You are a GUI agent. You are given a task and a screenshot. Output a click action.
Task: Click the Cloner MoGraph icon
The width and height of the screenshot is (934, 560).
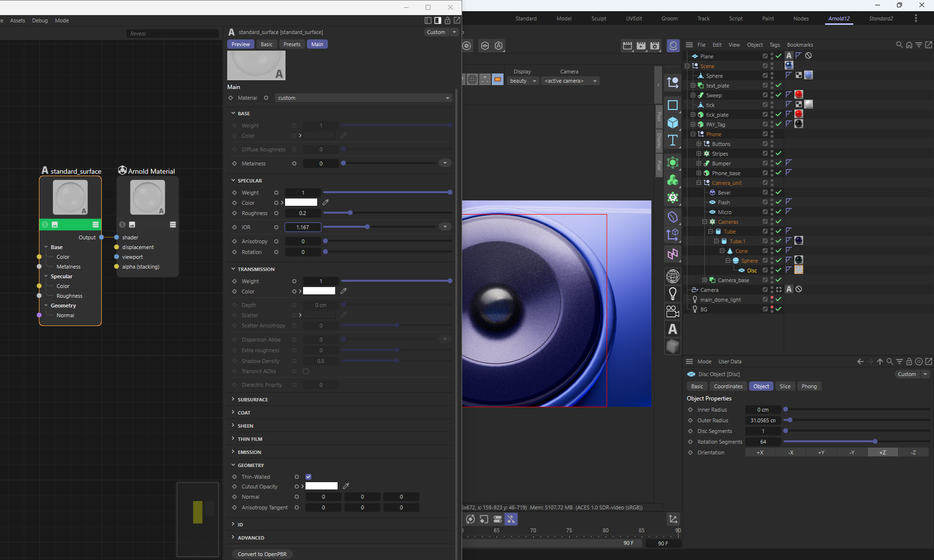[673, 180]
